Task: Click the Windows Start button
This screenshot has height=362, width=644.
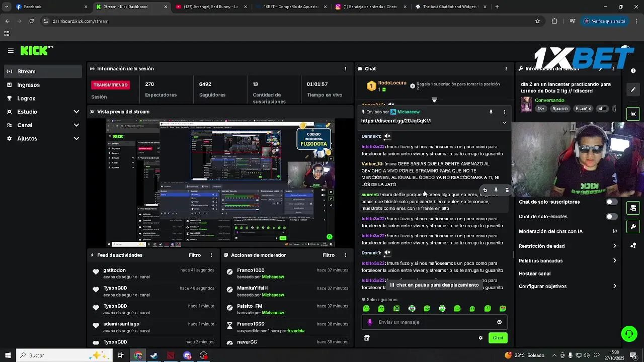Action: pyautogui.click(x=8, y=355)
